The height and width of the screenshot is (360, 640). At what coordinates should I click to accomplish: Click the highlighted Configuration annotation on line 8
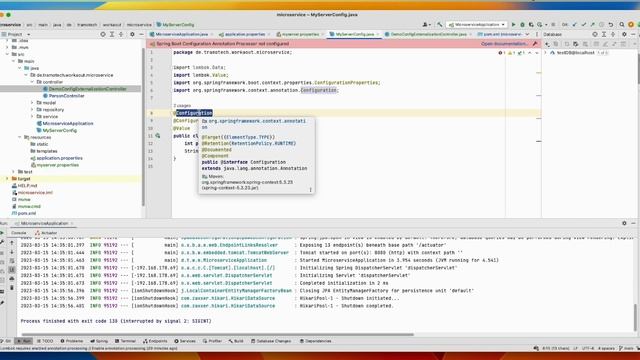click(194, 113)
